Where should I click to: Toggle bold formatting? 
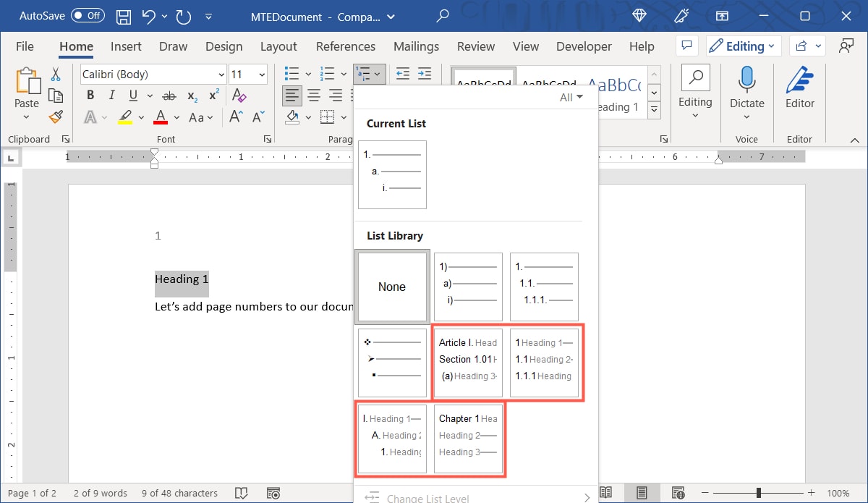(x=90, y=95)
